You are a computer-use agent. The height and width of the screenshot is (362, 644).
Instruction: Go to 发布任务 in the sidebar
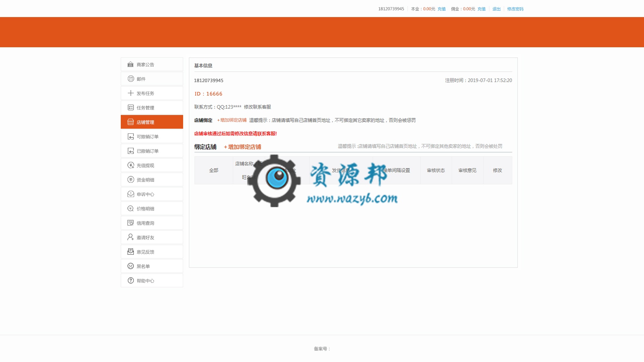click(x=152, y=93)
